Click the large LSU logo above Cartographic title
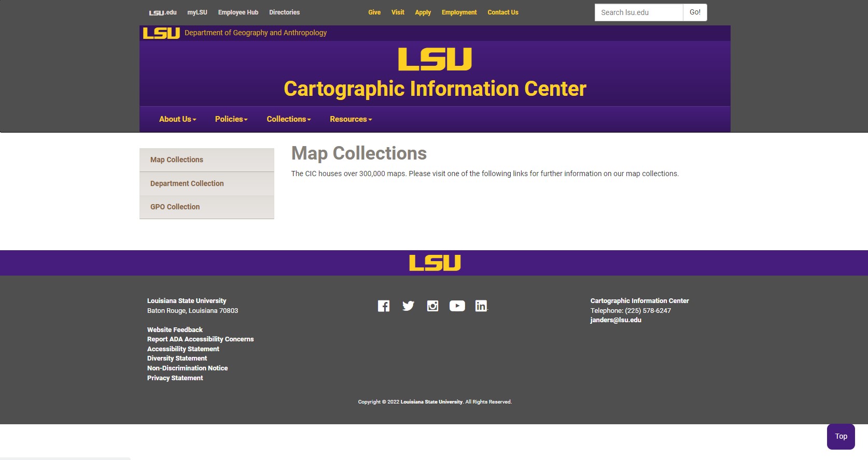The image size is (868, 460). coord(435,59)
